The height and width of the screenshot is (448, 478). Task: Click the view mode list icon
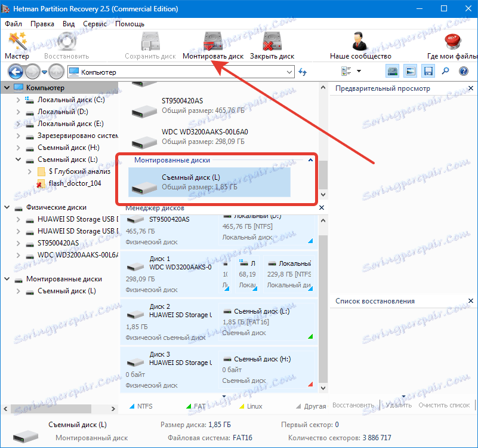[346, 72]
